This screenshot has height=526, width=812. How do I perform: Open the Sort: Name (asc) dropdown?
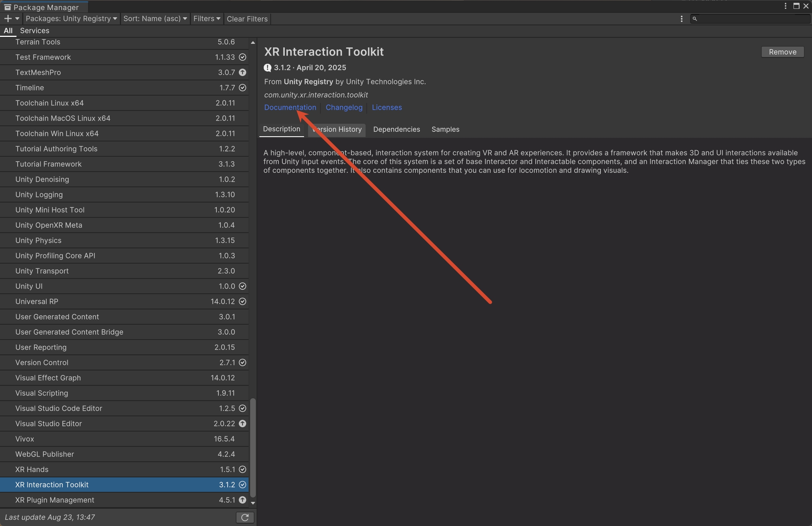click(155, 18)
